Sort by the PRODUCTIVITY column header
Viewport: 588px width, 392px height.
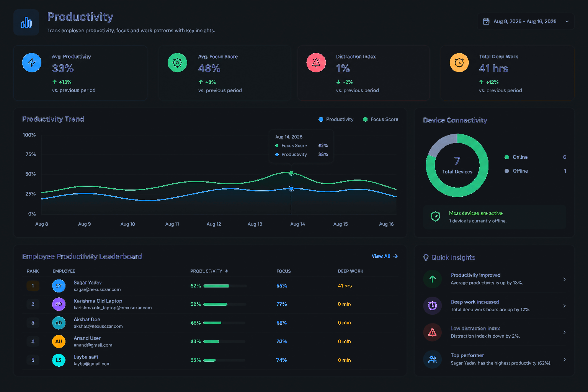(x=206, y=271)
